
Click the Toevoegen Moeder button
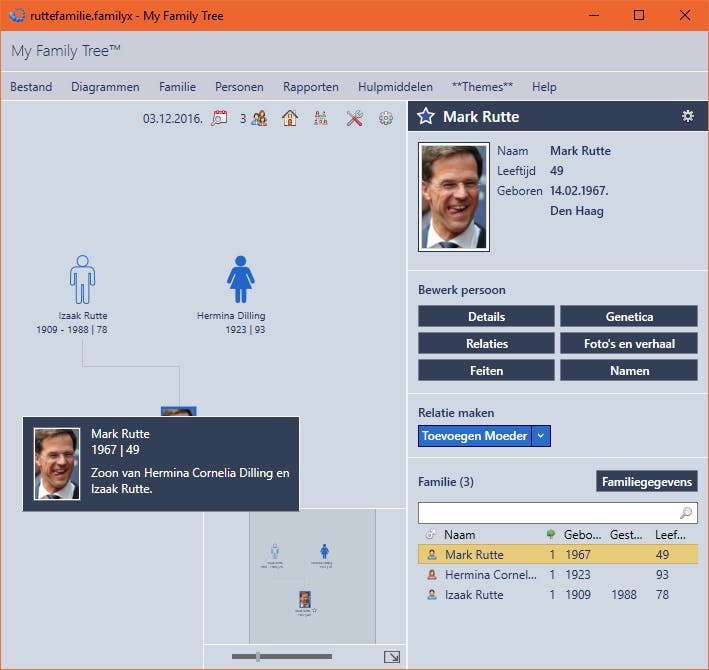pos(474,436)
